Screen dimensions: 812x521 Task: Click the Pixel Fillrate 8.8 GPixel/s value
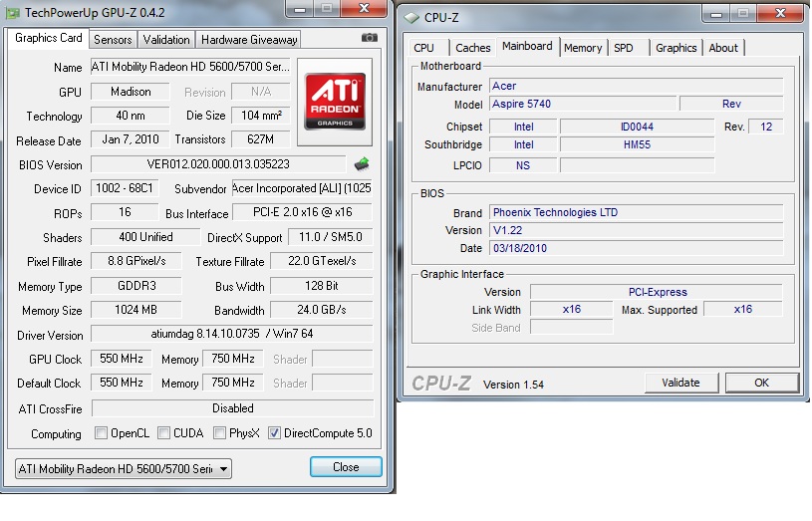tap(136, 261)
